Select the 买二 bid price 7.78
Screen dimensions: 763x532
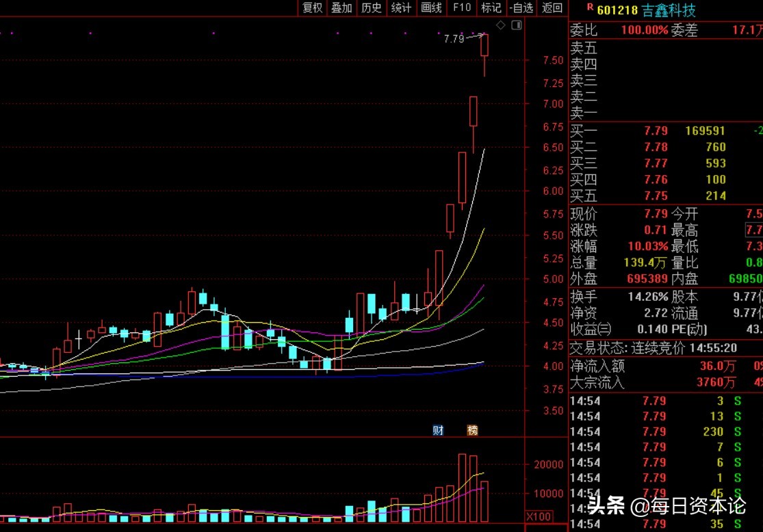[x=656, y=147]
